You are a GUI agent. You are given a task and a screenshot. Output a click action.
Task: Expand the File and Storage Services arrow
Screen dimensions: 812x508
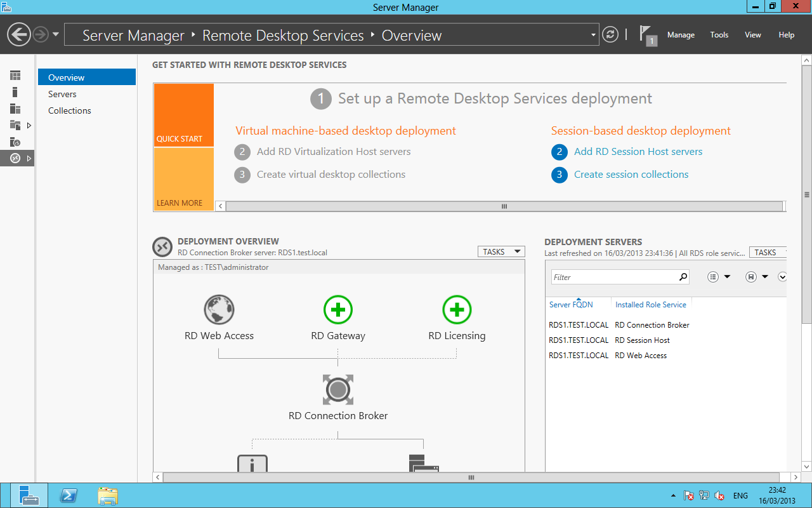point(29,125)
